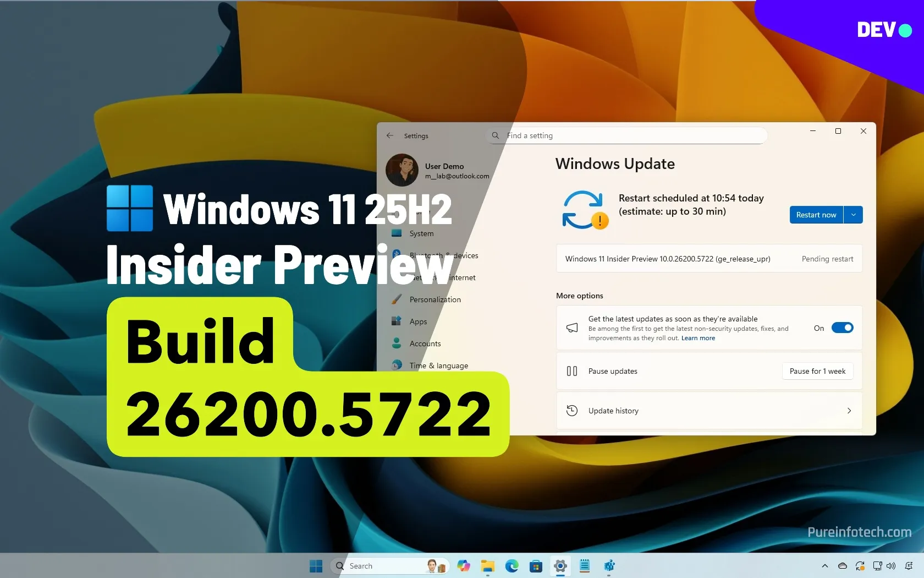This screenshot has height=578, width=924.
Task: Click Pause for 1 week button
Action: pyautogui.click(x=817, y=371)
